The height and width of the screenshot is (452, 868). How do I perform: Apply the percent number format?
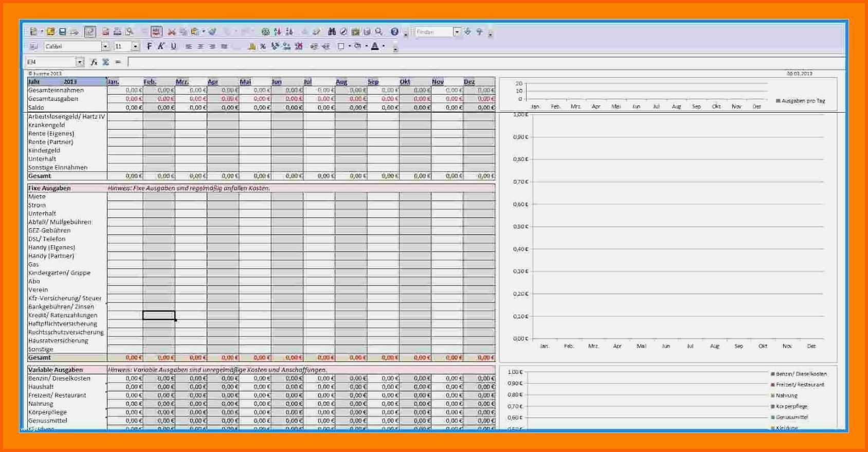point(263,47)
